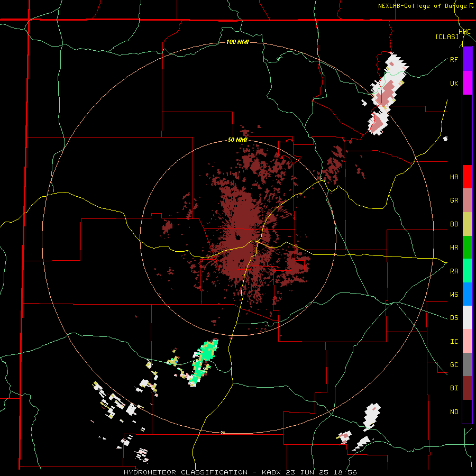The width and height of the screenshot is (476, 476).
Task: Select the BD big drops legend swatch
Action: click(467, 224)
